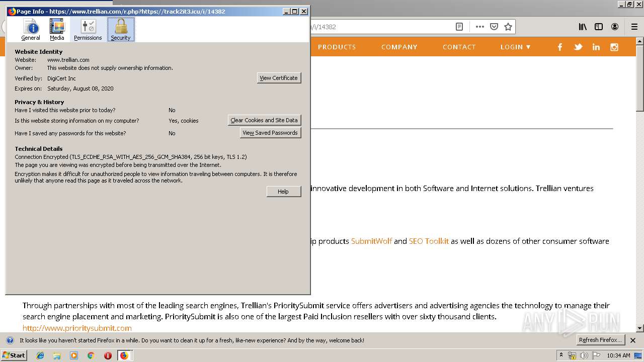Open Trellian's Twitter icon
The height and width of the screenshot is (362, 644).
tap(578, 47)
